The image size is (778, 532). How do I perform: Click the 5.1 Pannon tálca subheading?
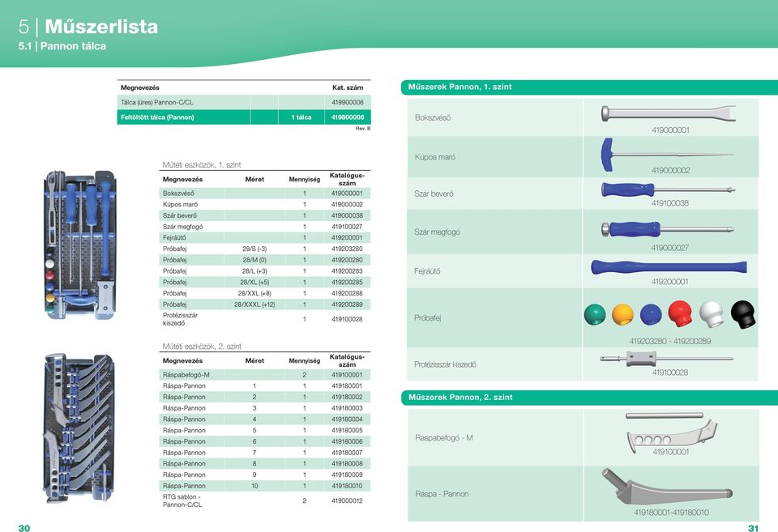[62, 46]
